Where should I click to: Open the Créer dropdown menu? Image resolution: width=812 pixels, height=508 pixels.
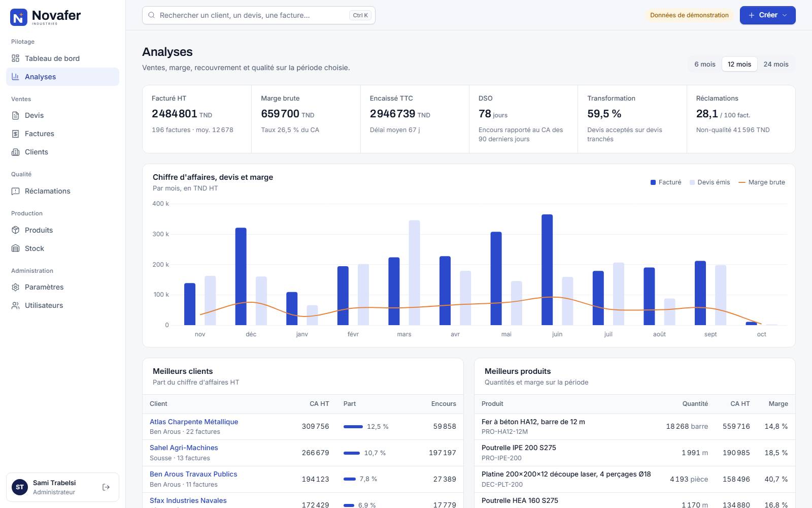coord(767,15)
